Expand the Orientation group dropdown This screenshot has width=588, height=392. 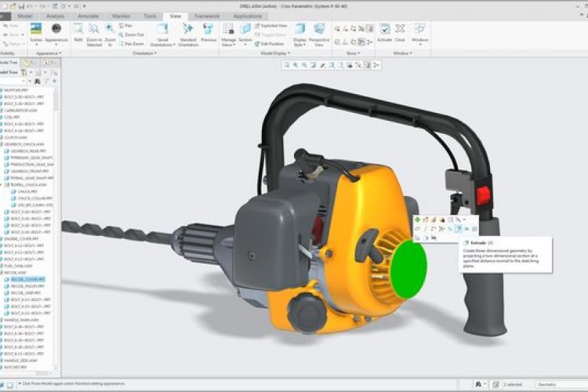(x=144, y=53)
